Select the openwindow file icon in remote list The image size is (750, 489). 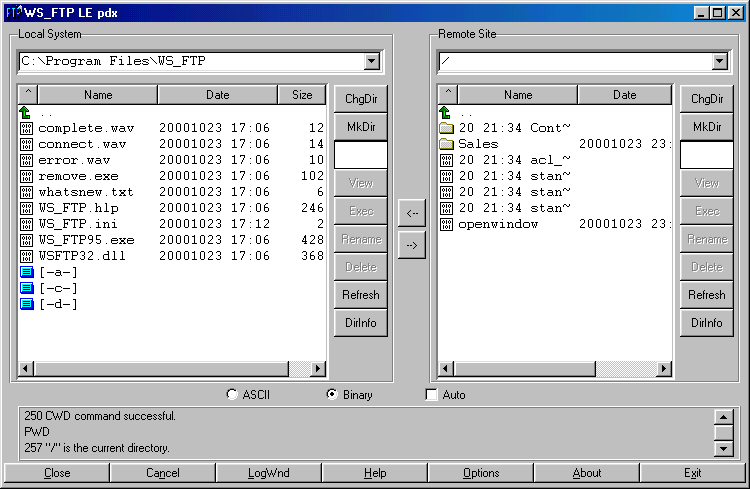tap(446, 224)
